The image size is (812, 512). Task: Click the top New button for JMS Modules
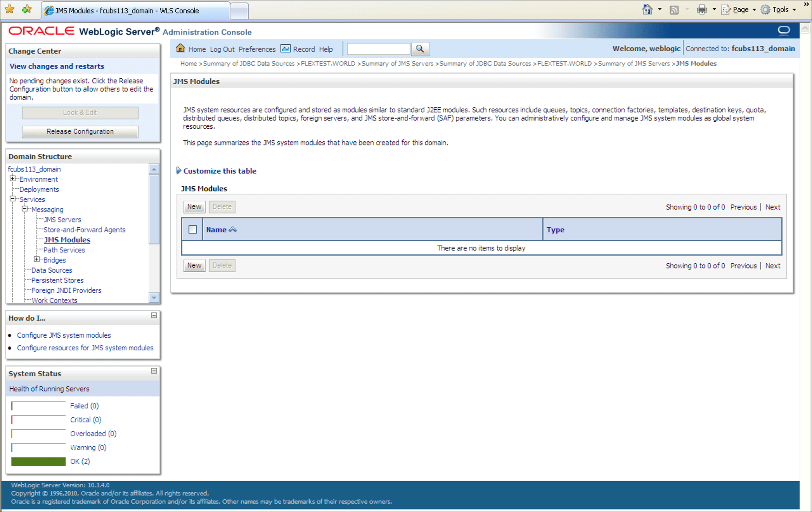pos(194,206)
